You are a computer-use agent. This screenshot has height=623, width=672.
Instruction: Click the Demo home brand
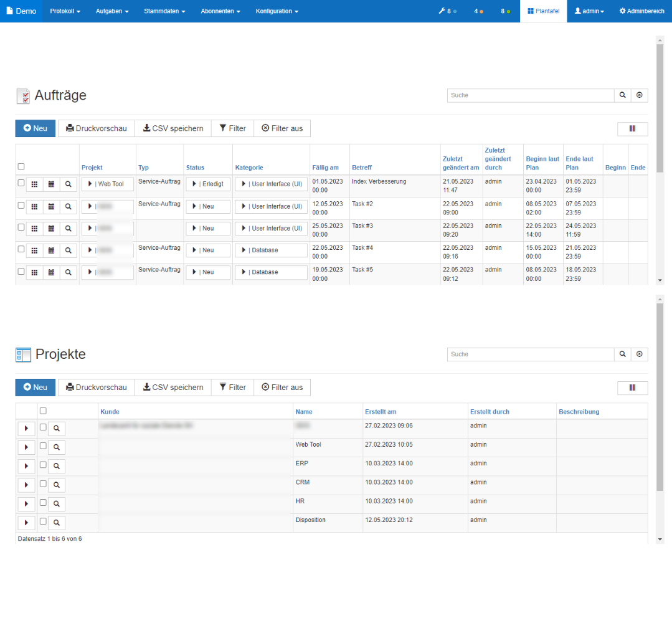(x=21, y=11)
